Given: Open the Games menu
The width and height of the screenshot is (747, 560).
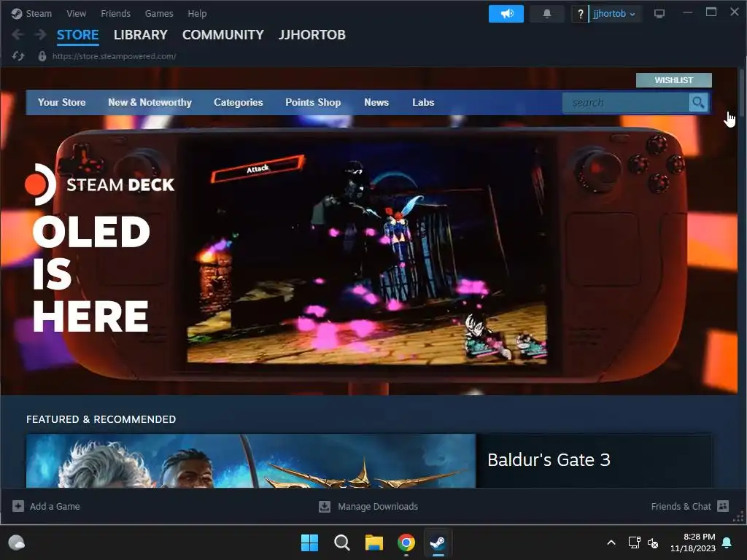Looking at the screenshot, I should point(158,13).
